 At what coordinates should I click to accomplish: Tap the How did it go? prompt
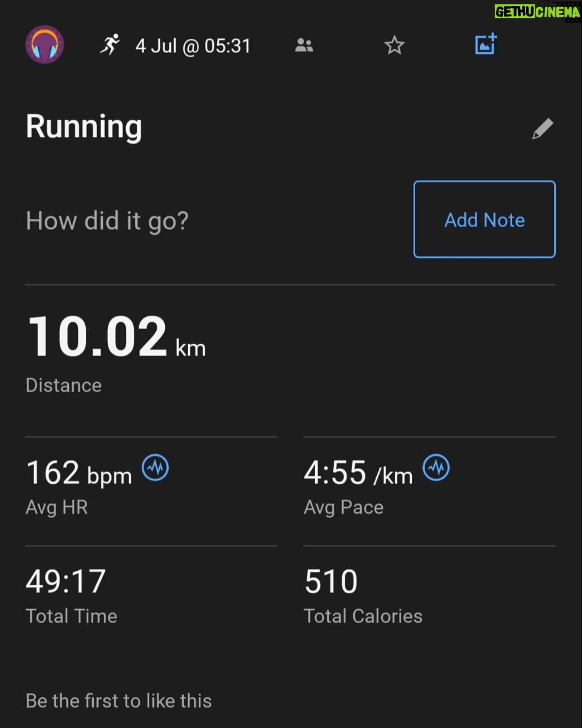pos(107,221)
